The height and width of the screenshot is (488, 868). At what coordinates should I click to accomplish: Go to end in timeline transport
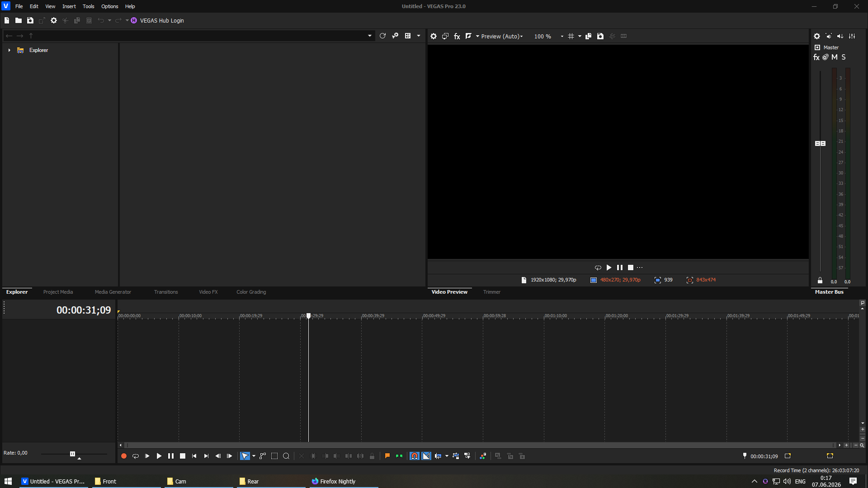206,456
